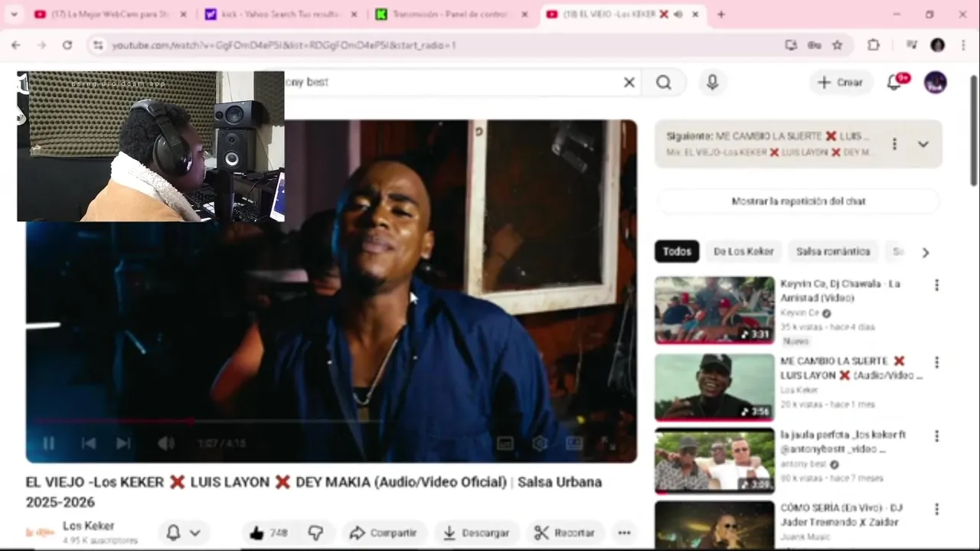Screen dimensions: 980x551
Task: Go forward in browser history
Action: 41,45
